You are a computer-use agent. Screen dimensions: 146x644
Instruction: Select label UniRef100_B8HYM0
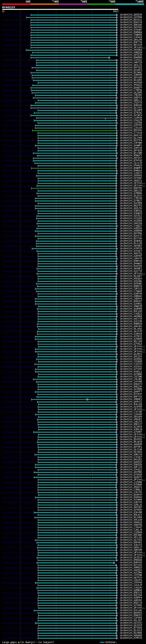coord(131,188)
